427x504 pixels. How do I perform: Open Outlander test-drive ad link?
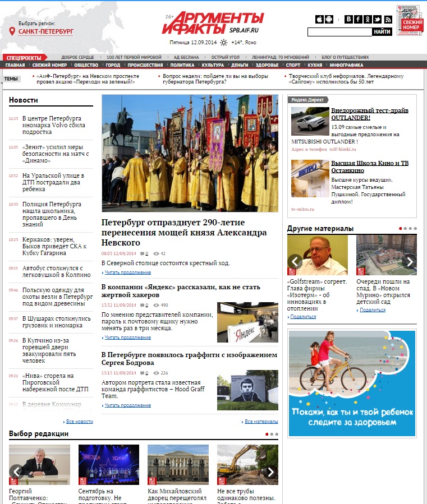(370, 114)
